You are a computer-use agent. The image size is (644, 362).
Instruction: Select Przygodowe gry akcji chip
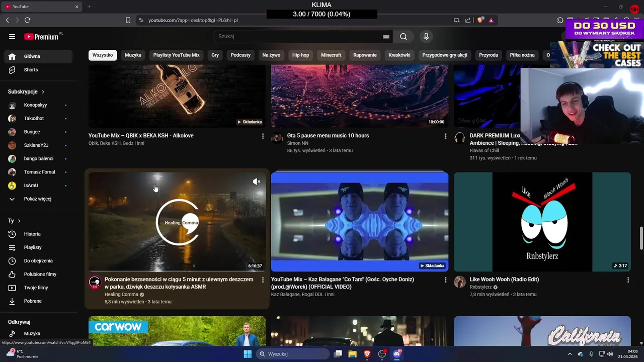[445, 55]
